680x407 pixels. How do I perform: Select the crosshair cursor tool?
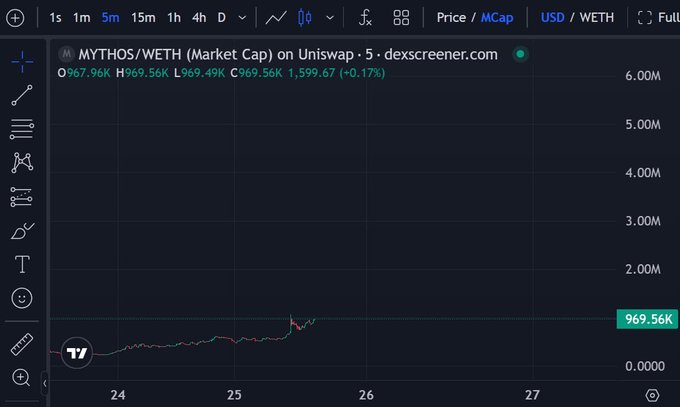click(22, 62)
